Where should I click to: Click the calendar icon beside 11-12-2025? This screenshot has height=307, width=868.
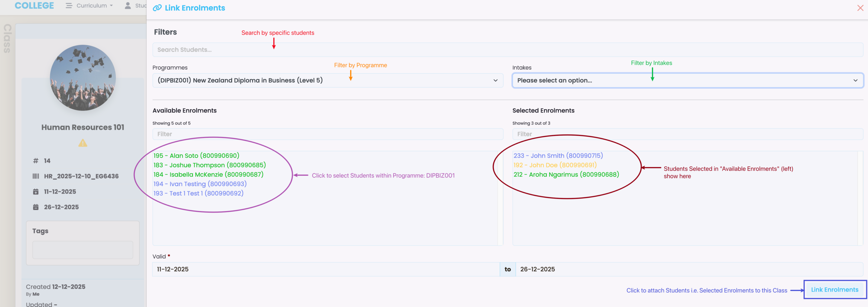pyautogui.click(x=36, y=192)
